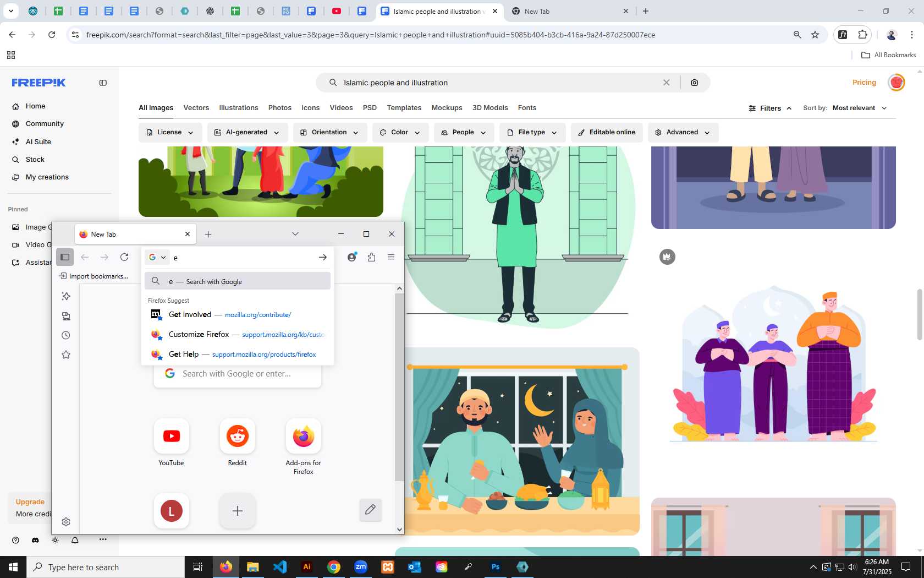The width and height of the screenshot is (924, 578).
Task: Click Import bookmarks in Firefox
Action: (x=94, y=276)
